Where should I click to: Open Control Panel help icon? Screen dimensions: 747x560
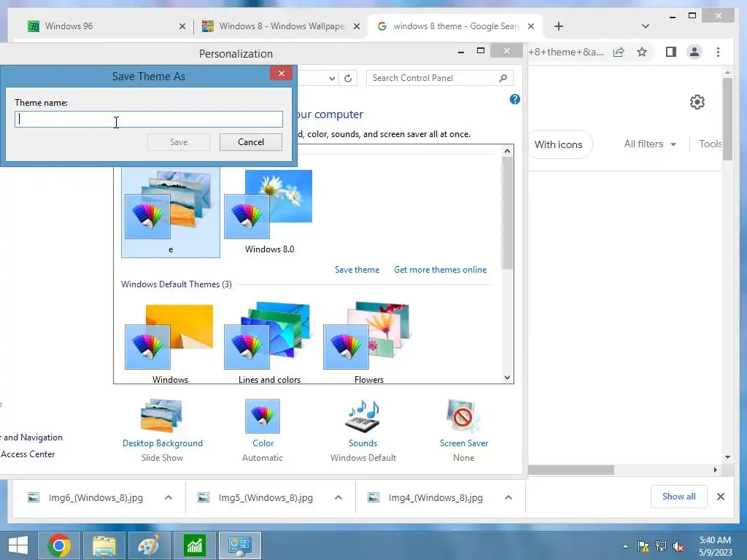click(x=514, y=99)
